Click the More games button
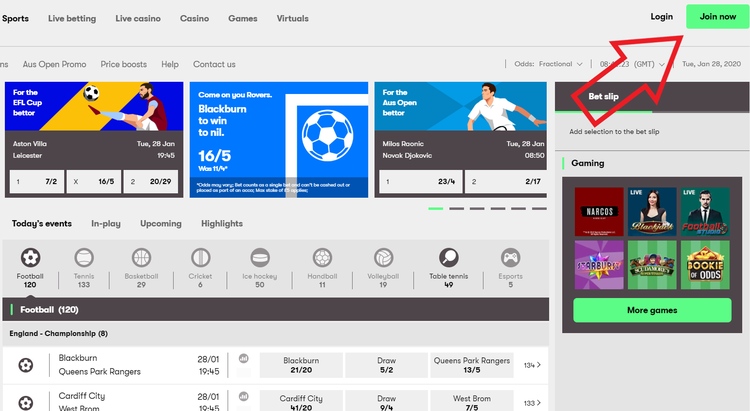Viewport: 750px width, 411px height. coord(652,310)
